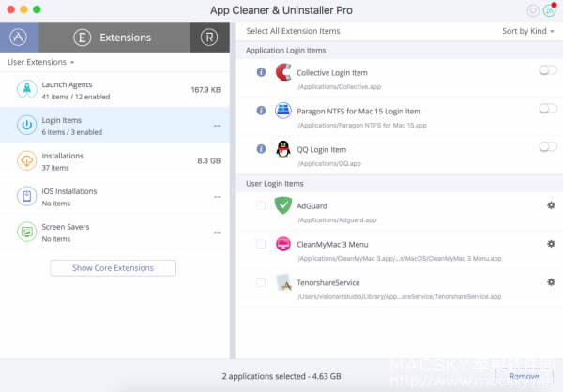This screenshot has height=392, width=563.
Task: Click the 8.3 GB size value
Action: pyautogui.click(x=209, y=160)
